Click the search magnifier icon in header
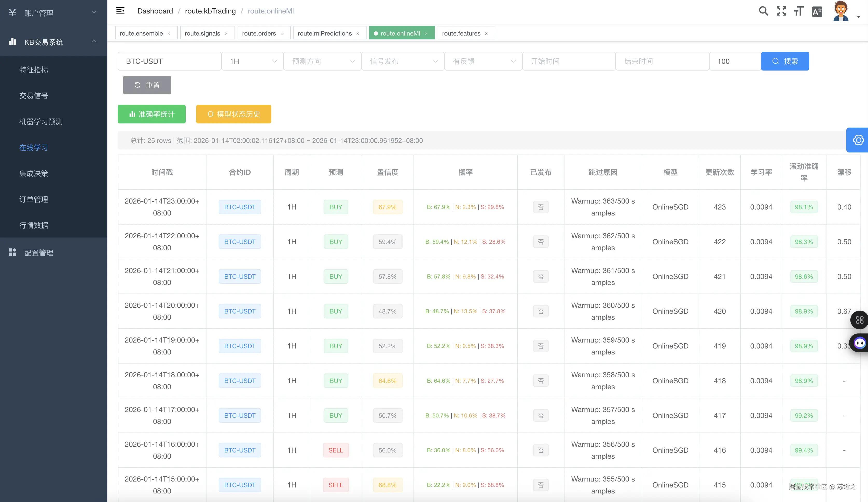 (x=763, y=11)
